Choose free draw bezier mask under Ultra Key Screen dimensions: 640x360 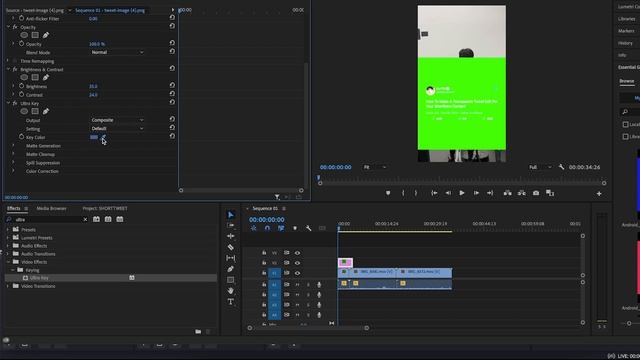[x=46, y=111]
